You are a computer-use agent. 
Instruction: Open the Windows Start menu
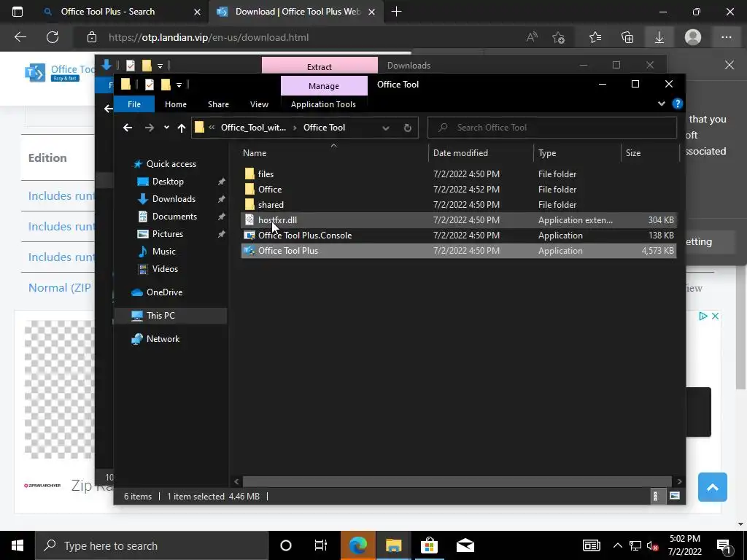click(18, 545)
